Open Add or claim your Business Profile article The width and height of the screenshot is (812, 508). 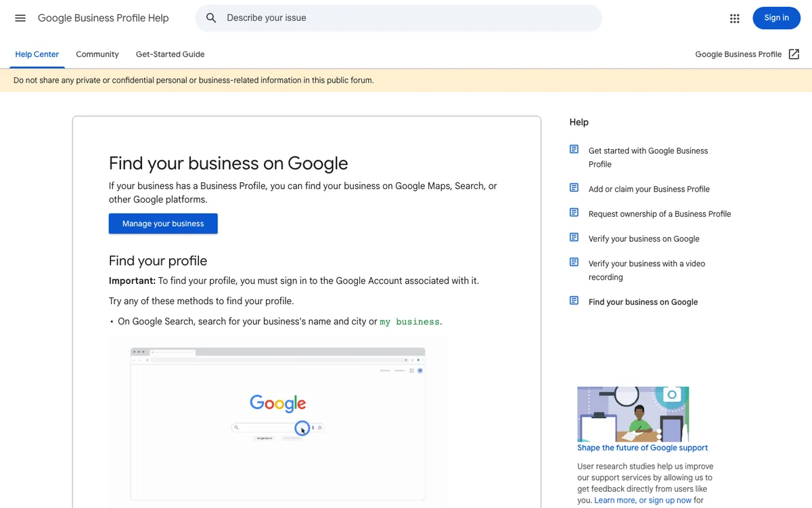pyautogui.click(x=649, y=189)
